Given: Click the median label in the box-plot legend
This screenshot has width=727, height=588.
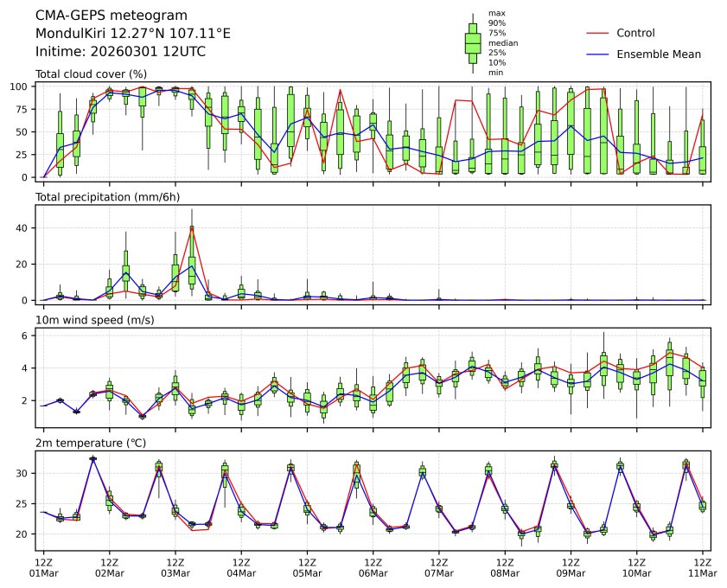Looking at the screenshot, I should tap(502, 42).
